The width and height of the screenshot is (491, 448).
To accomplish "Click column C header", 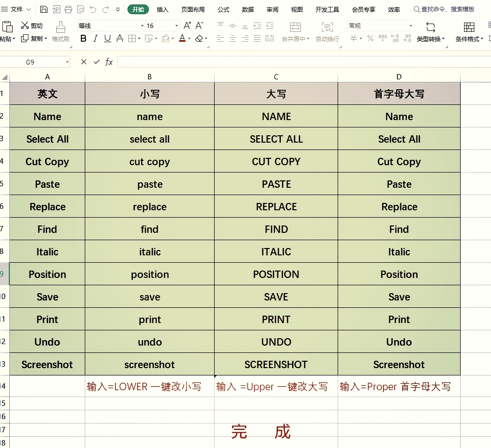I will tap(276, 77).
